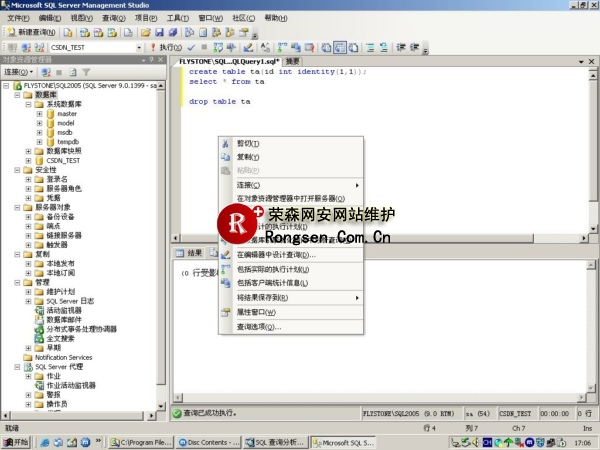
Task: Click the uncomment lines icon
Action: click(x=384, y=47)
